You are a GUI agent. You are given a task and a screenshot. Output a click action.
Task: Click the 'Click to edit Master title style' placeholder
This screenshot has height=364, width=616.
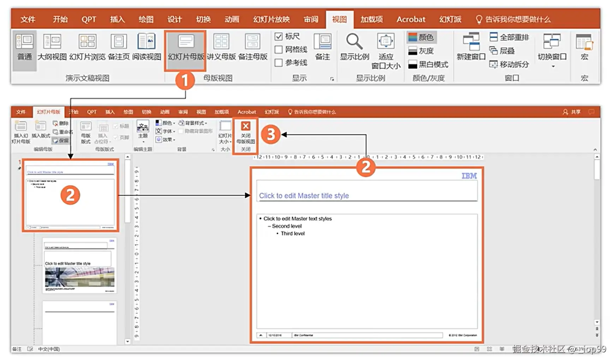[x=367, y=192]
